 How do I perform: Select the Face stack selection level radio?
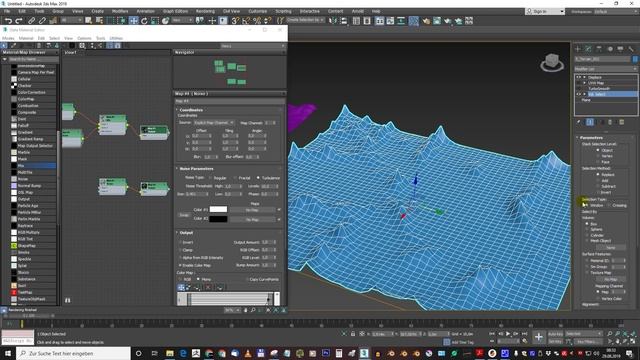(x=598, y=162)
